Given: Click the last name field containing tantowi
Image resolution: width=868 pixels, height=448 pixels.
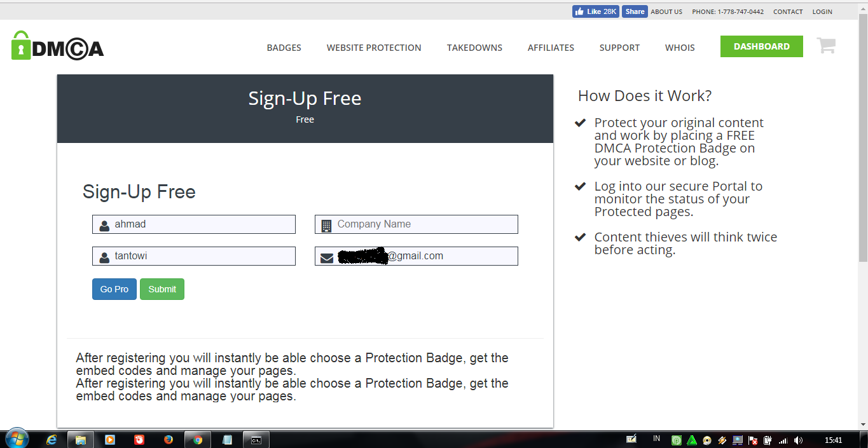Looking at the screenshot, I should point(194,256).
